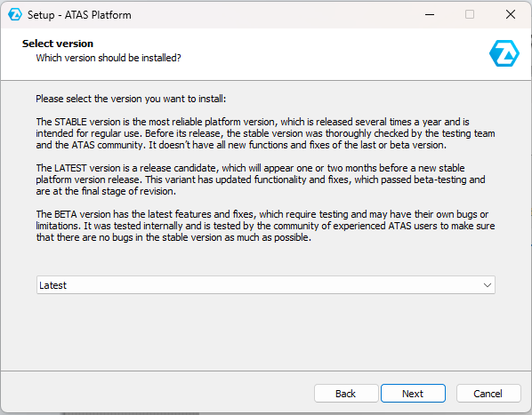Image resolution: width=532 pixels, height=415 pixels.
Task: Click the large ATAS logo in header
Action: coord(504,53)
